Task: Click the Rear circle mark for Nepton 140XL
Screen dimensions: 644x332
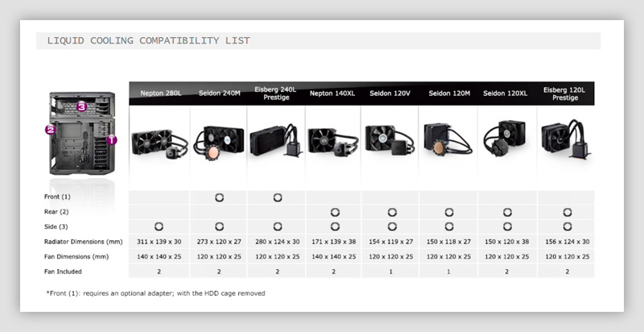Action: coord(334,212)
